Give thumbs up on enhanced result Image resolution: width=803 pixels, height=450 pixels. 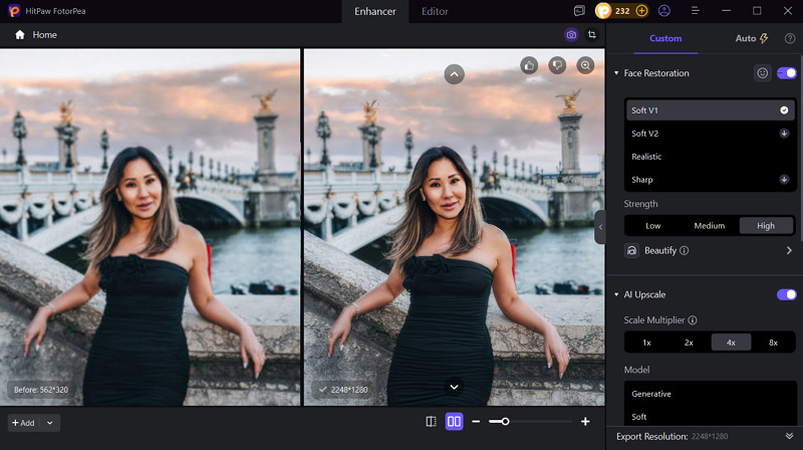(x=529, y=65)
